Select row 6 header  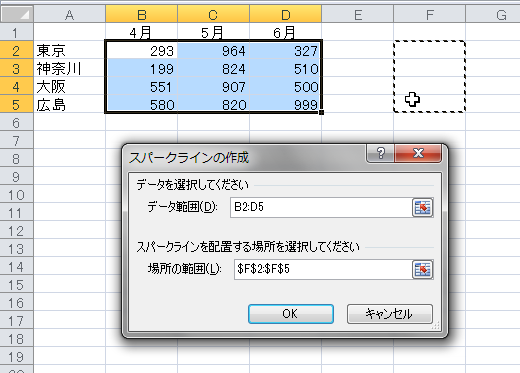17,123
